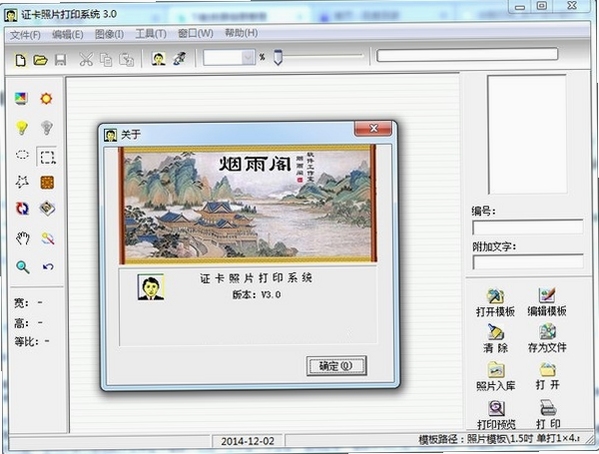Screen dimensions: 599x454
Task: Close the 关于 dialog with X button
Action: pyautogui.click(x=373, y=128)
